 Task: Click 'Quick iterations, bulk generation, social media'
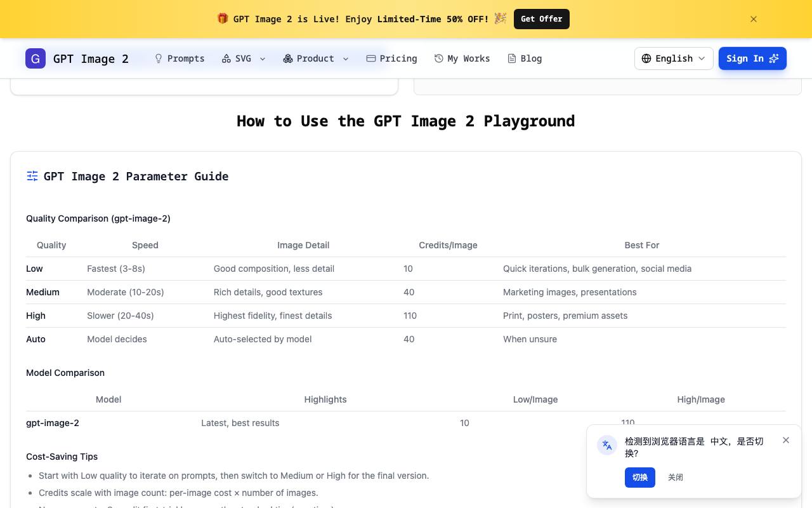pyautogui.click(x=597, y=269)
